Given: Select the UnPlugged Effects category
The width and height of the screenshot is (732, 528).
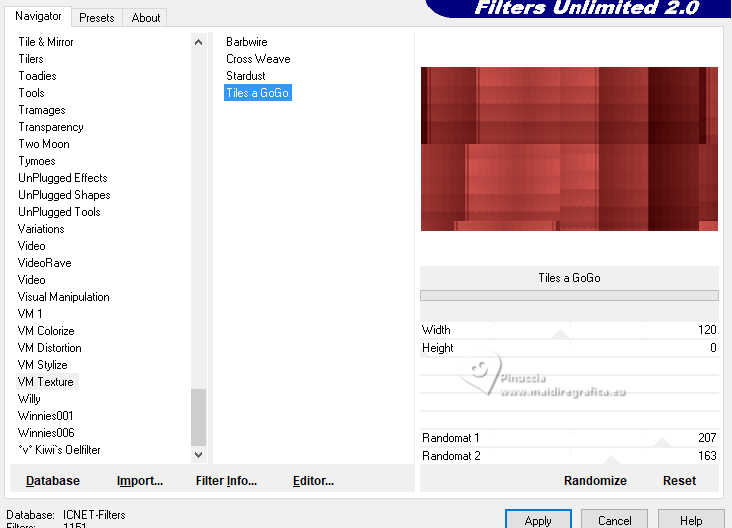Looking at the screenshot, I should coord(63,178).
